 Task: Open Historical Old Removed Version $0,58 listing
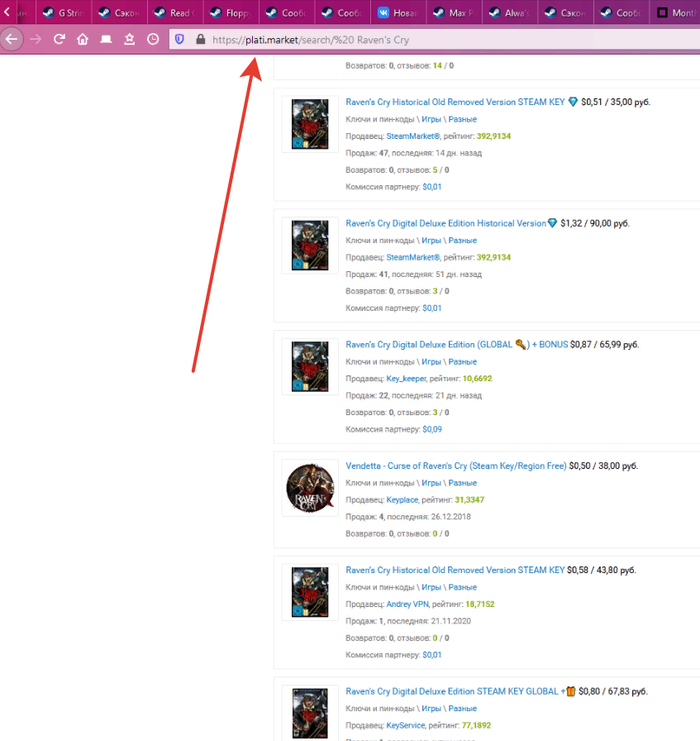(x=455, y=570)
